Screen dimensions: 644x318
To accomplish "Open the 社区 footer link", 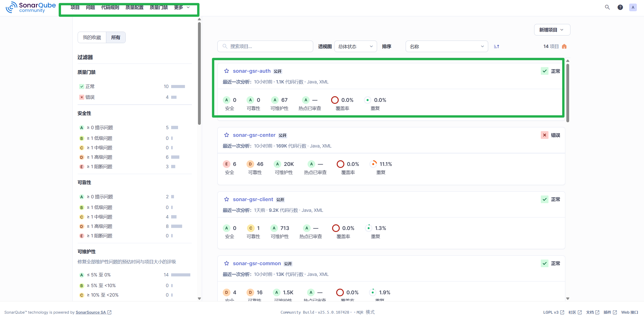I will (575, 312).
